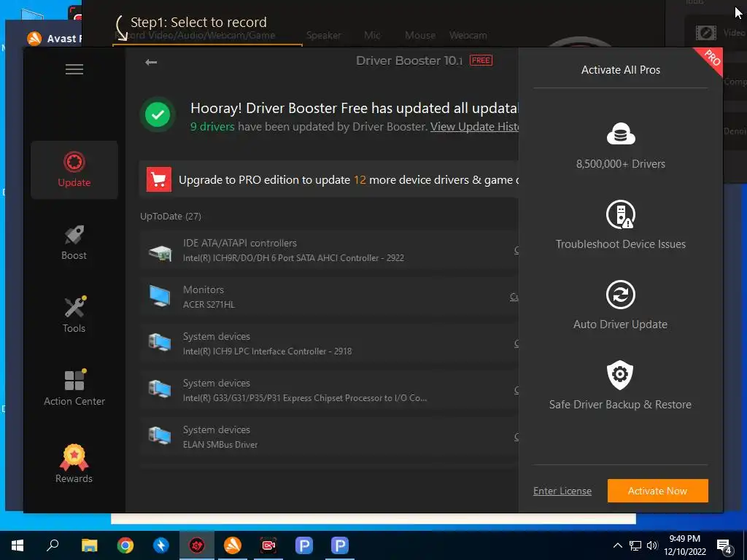
Task: Open File Explorer from taskbar
Action: [89, 545]
